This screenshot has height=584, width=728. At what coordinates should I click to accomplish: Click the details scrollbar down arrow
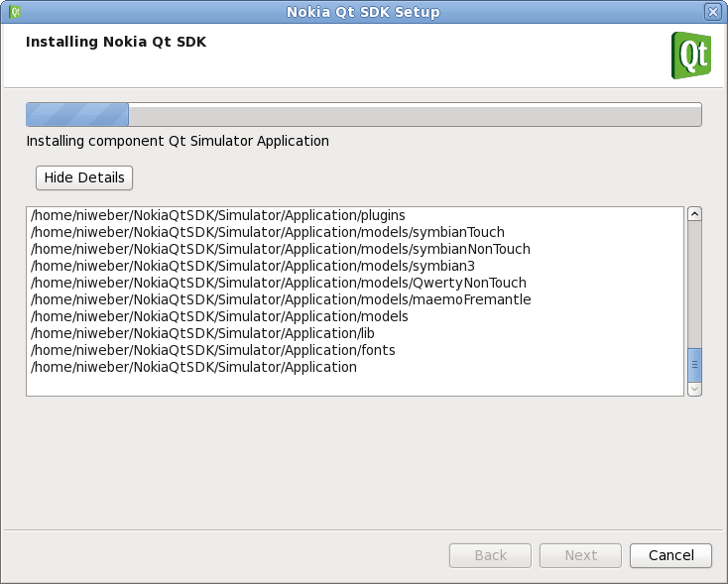point(694,389)
